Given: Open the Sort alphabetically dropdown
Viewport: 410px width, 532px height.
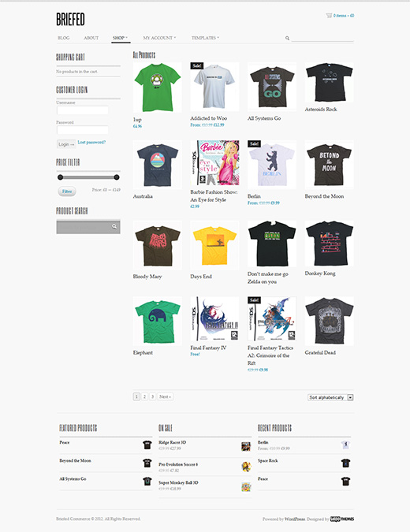Looking at the screenshot, I should 330,397.
